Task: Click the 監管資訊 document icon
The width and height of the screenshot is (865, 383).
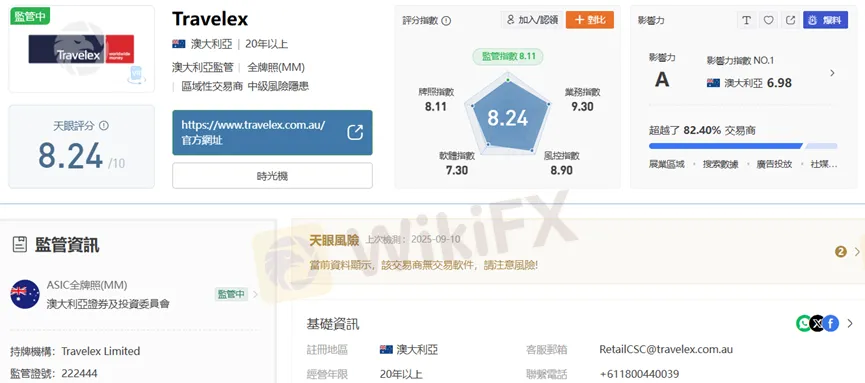Action: pos(19,245)
